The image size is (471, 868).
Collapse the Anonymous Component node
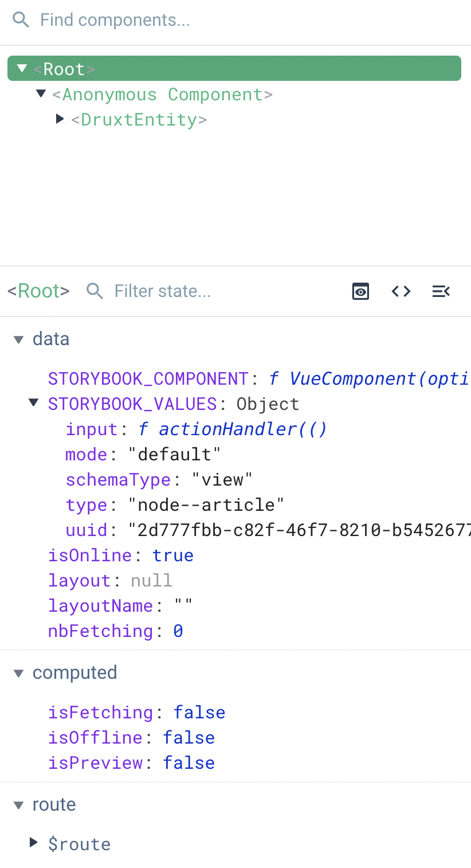point(41,93)
